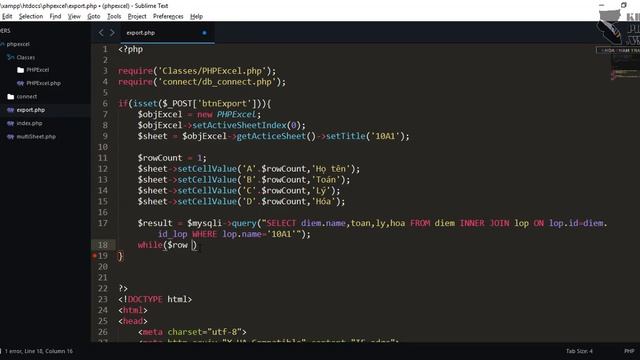This screenshot has width=640, height=360.
Task: Click 'connect/db_connect.php' string on line 4
Action: [x=217, y=82]
